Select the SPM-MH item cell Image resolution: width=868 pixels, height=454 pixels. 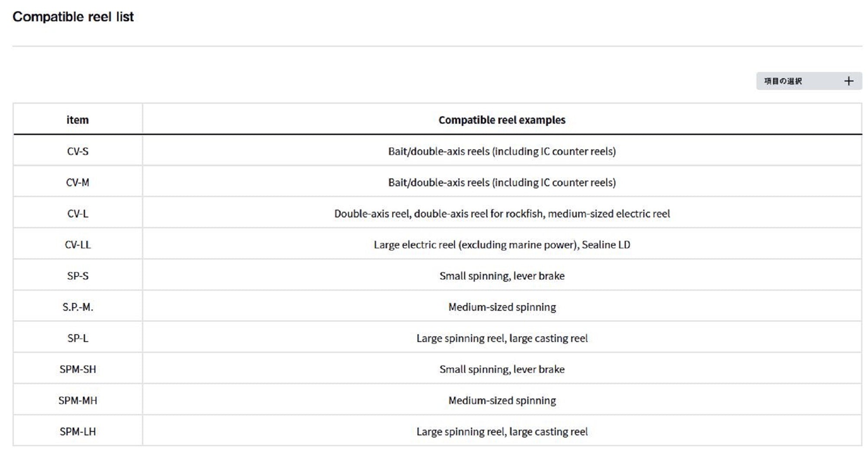78,401
